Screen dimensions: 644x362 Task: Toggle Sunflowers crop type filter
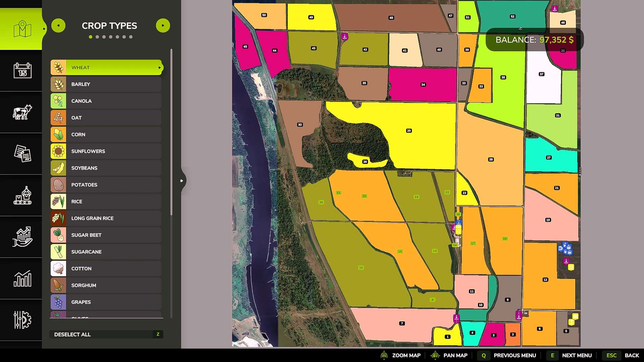[x=106, y=151]
